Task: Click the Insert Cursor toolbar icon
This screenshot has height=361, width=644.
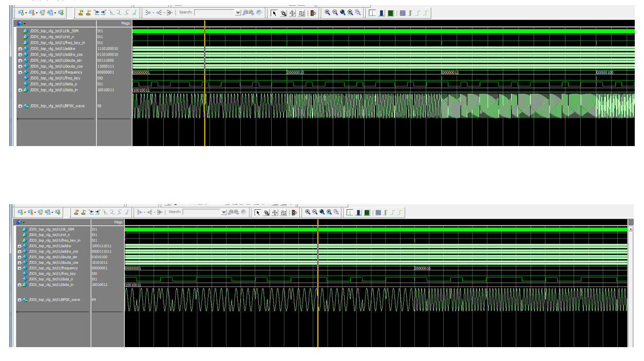Action: (x=81, y=13)
